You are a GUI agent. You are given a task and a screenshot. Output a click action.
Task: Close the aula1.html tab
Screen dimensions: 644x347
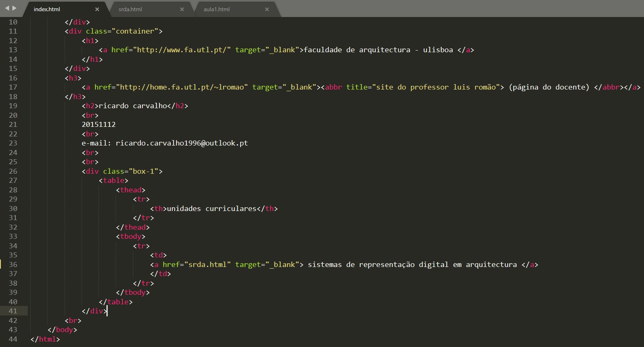click(267, 9)
